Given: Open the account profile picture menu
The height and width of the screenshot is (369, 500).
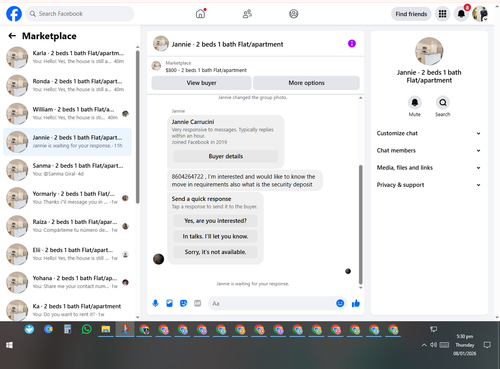Looking at the screenshot, I should coord(480,14).
